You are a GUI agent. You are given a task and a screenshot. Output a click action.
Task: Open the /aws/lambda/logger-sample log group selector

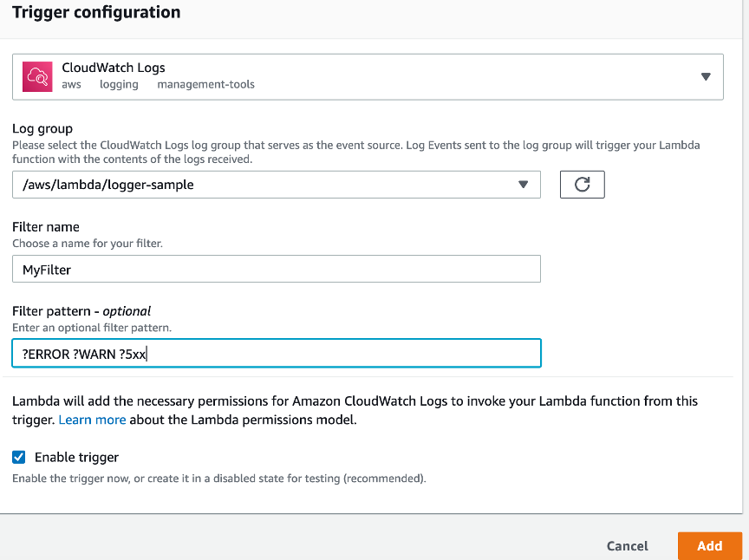click(x=276, y=184)
